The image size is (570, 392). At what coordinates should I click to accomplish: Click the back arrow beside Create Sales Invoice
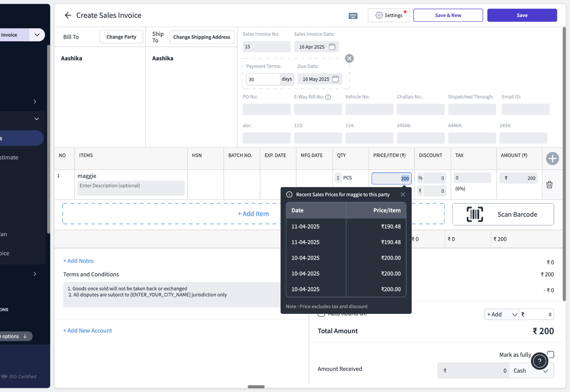(x=68, y=15)
